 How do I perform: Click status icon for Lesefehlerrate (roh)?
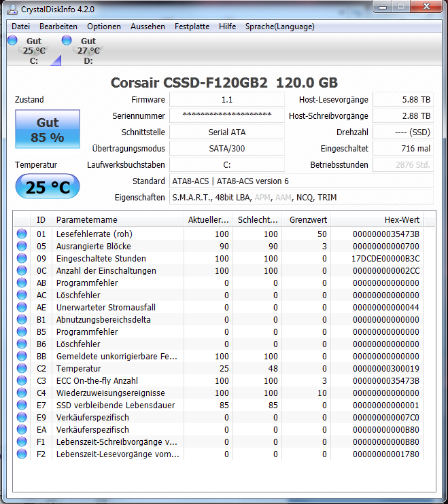coord(22,234)
